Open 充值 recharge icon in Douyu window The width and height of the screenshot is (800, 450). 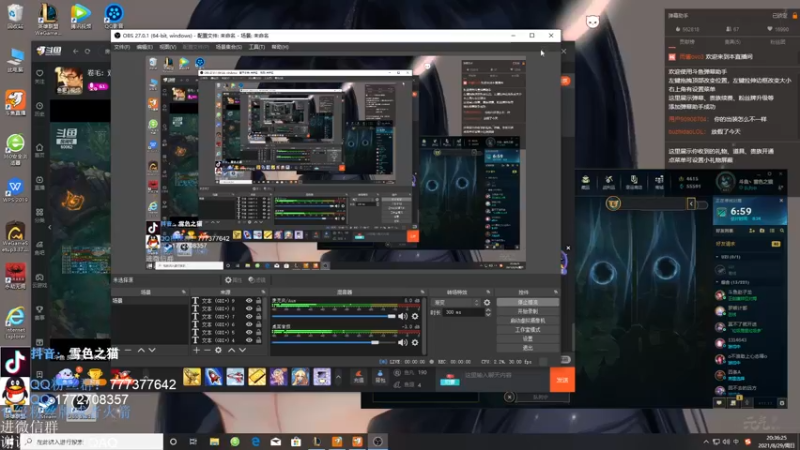coord(359,377)
